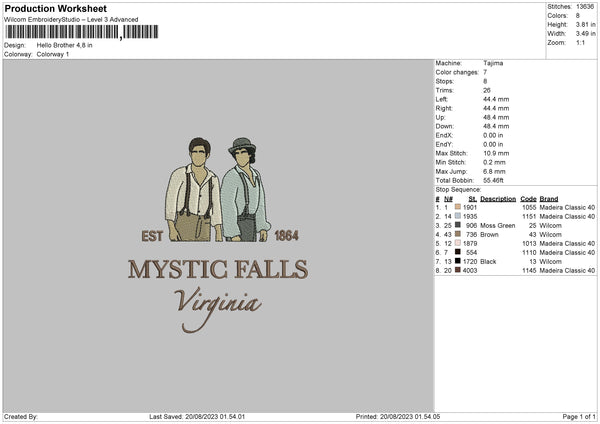Click the Zoom value '1:1'
This screenshot has width=600, height=424.
(580, 42)
